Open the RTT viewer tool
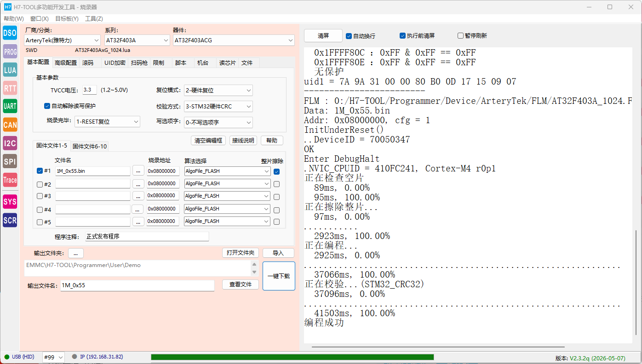Image resolution: width=642 pixels, height=364 pixels. pyautogui.click(x=10, y=88)
